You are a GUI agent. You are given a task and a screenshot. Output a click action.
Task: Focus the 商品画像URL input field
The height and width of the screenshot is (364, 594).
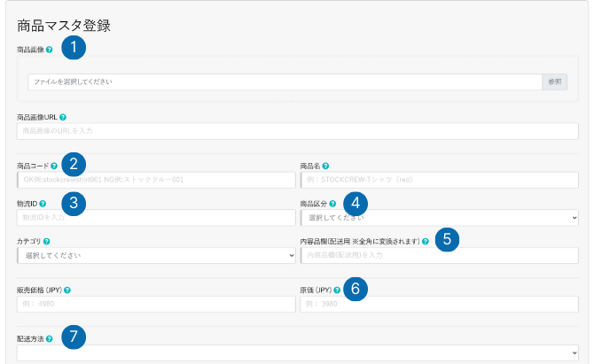[297, 131]
